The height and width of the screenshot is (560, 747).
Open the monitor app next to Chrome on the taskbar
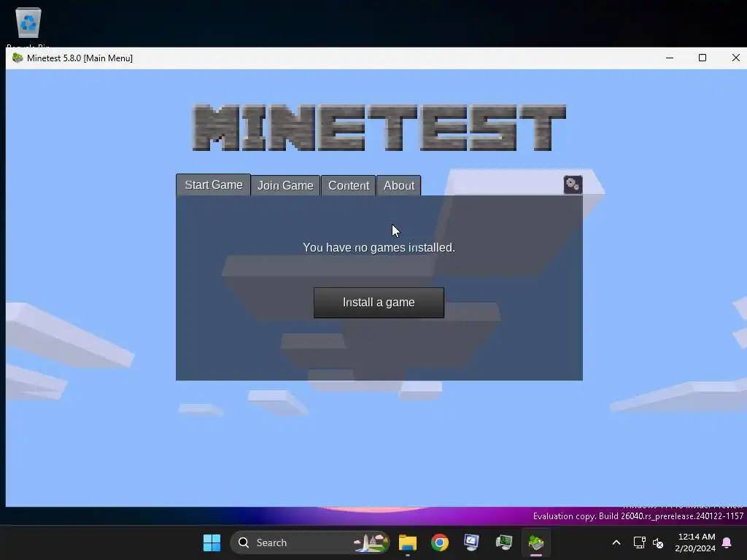472,542
